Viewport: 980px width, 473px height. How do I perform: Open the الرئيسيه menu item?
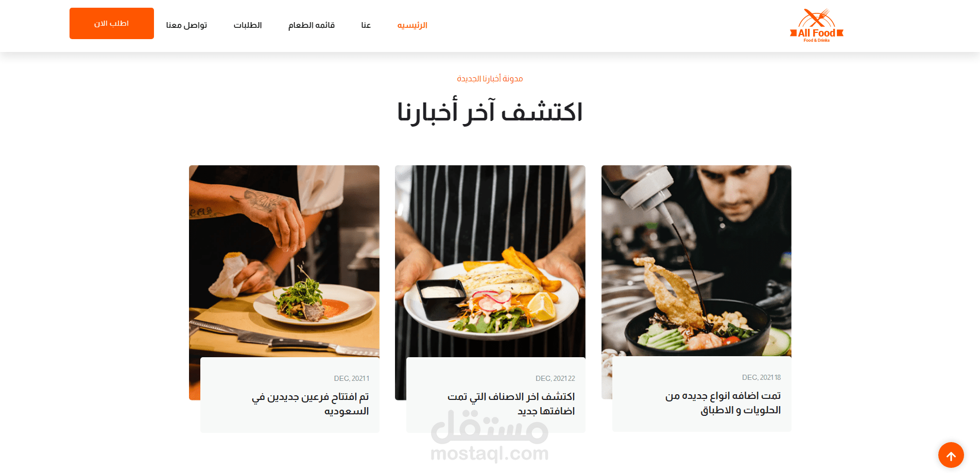coord(412,25)
